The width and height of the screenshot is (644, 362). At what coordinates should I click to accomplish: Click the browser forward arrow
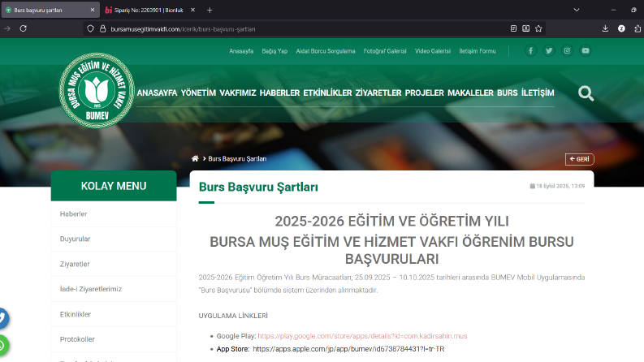point(7,28)
